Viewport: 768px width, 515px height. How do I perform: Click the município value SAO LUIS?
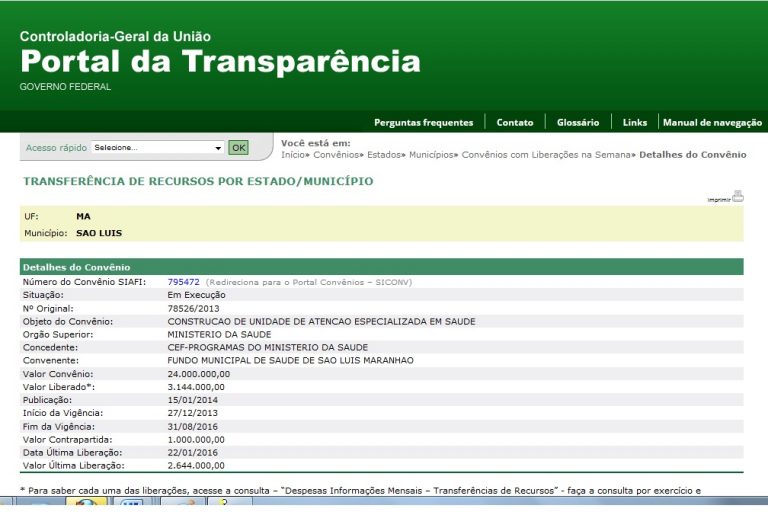[x=99, y=233]
